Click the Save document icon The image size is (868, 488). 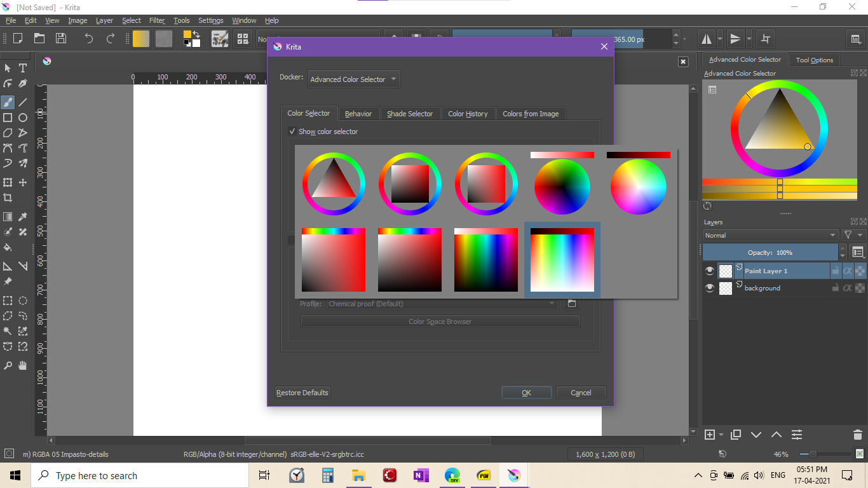(61, 39)
